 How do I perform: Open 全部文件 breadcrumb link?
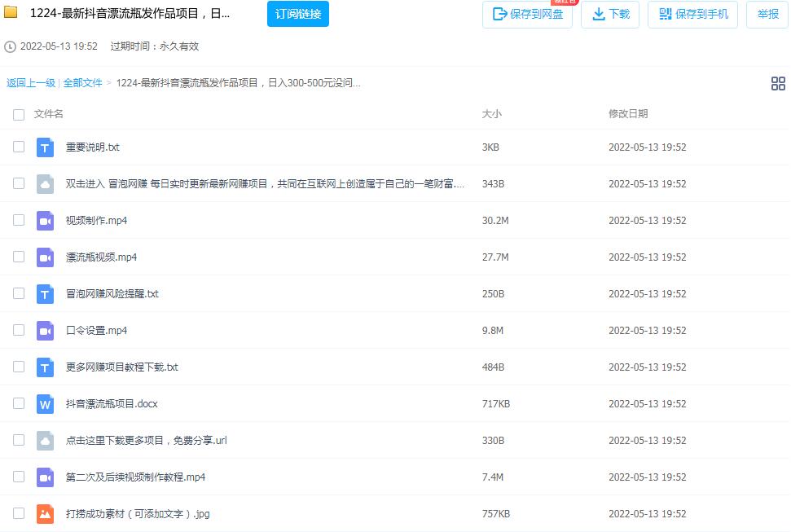pos(83,83)
